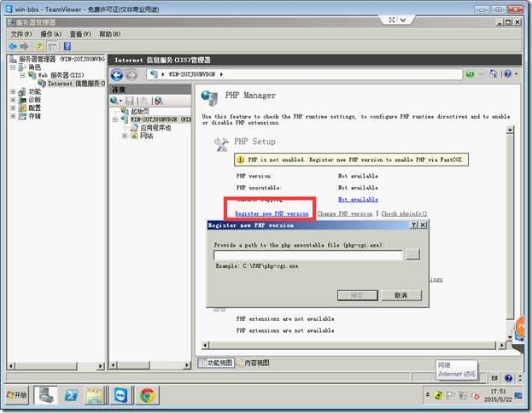This screenshot has height=413, width=532.
Task: Click PHP Manager horizontal scrollbar left arrow
Action: [x=205, y=346]
